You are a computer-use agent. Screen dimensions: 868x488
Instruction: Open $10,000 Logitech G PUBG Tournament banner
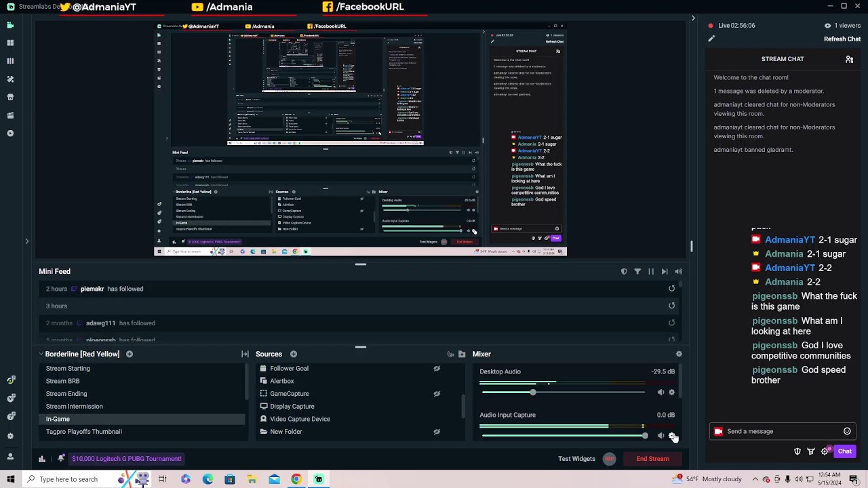pos(127,459)
